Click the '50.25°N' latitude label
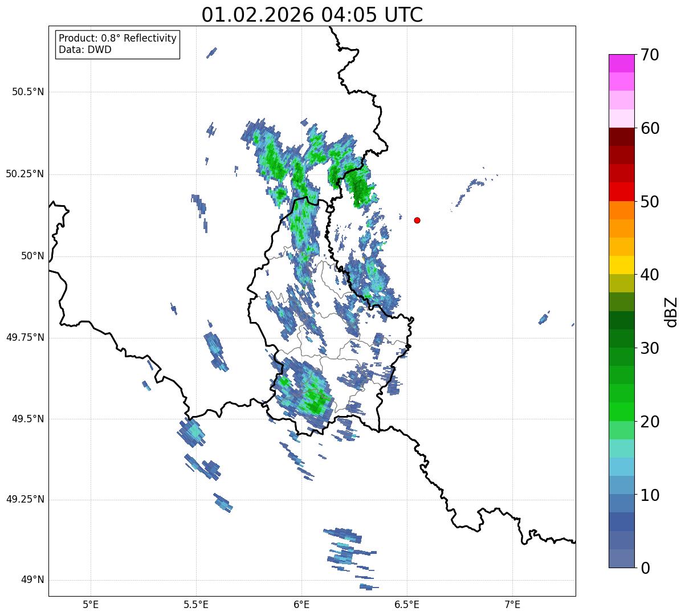685x616 pixels. tap(25, 174)
